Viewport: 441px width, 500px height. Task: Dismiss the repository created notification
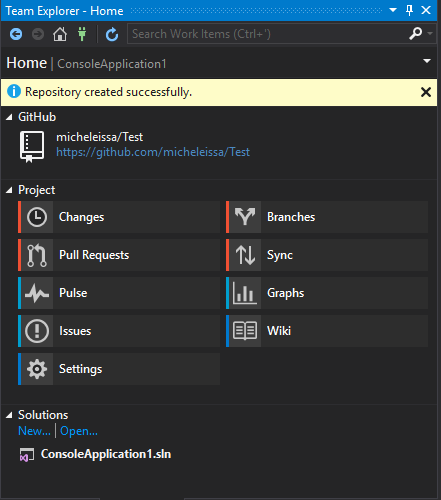pyautogui.click(x=426, y=92)
